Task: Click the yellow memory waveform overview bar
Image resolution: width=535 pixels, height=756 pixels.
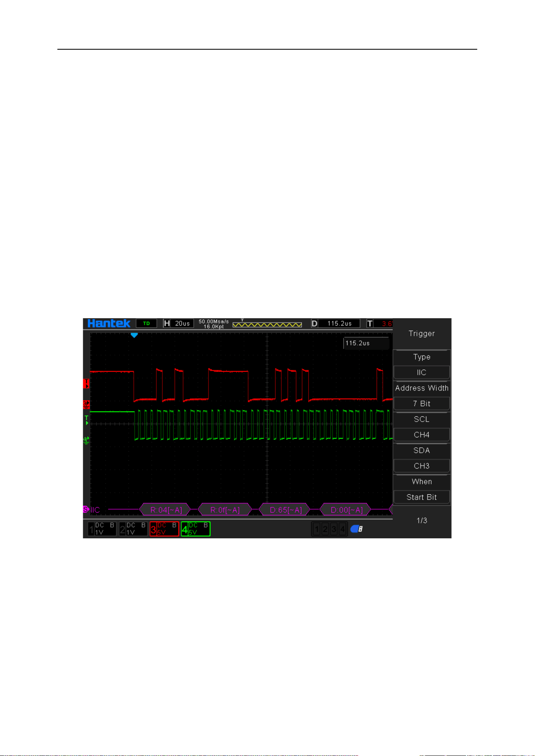Action: (267, 324)
